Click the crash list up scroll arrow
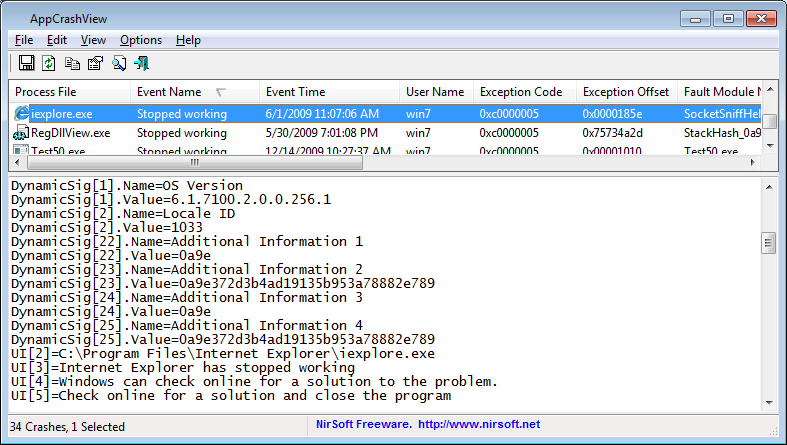Image resolution: width=787 pixels, height=445 pixels. (770, 90)
